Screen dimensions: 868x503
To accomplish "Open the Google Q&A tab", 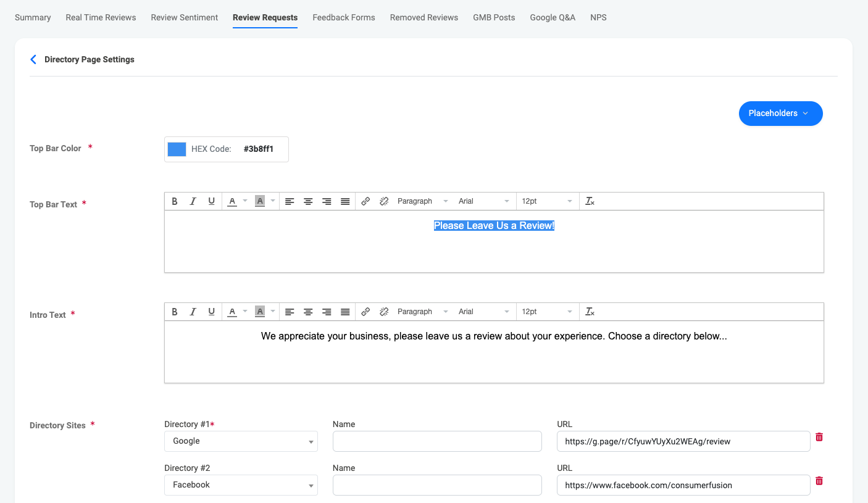I will 553,17.
